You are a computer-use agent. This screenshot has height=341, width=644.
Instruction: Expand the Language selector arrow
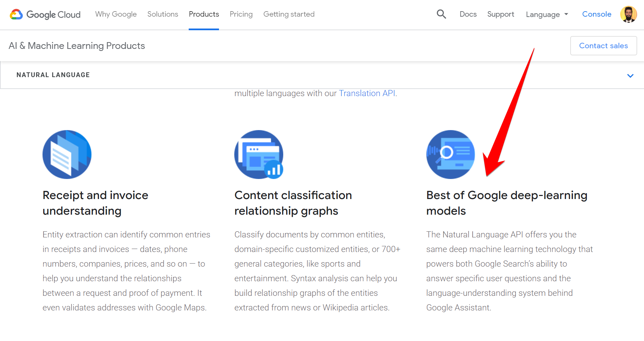tap(566, 14)
